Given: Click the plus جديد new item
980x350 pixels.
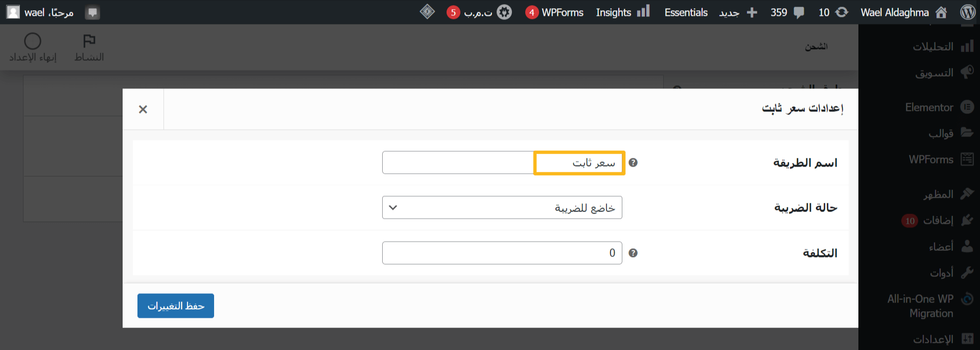Looking at the screenshot, I should point(738,12).
